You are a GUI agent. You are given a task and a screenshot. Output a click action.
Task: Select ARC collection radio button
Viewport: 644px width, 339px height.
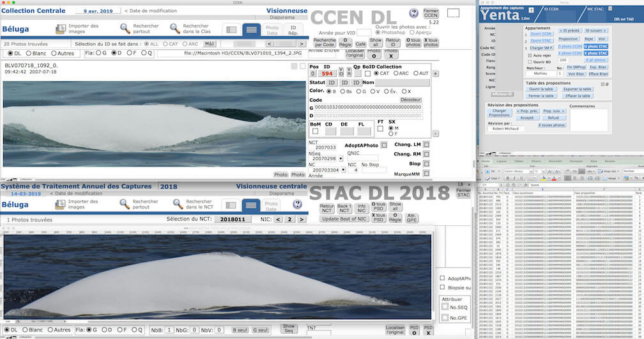[x=396, y=73]
